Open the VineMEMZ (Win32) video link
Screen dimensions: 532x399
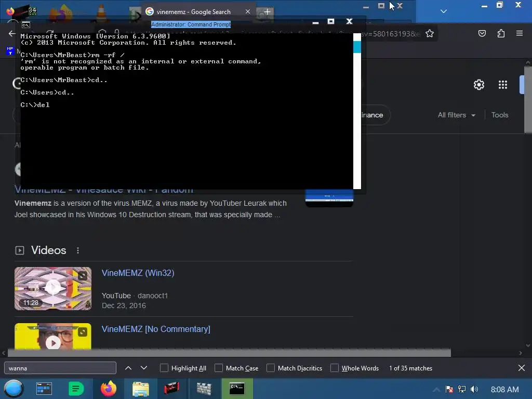pos(138,273)
